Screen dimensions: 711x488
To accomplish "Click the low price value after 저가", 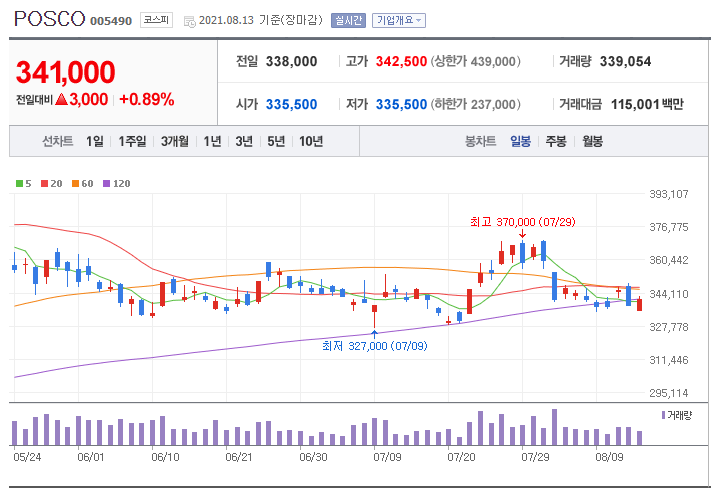I will click(x=401, y=105).
